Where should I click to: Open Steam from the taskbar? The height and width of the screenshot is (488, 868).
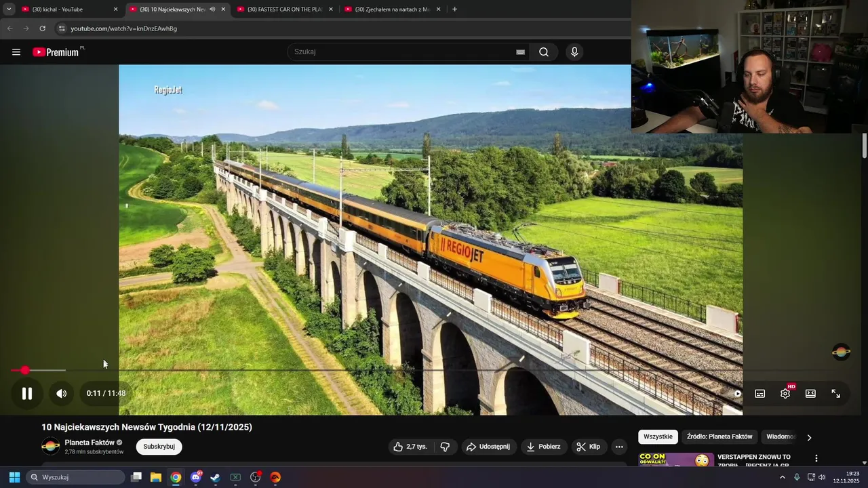coord(215,477)
